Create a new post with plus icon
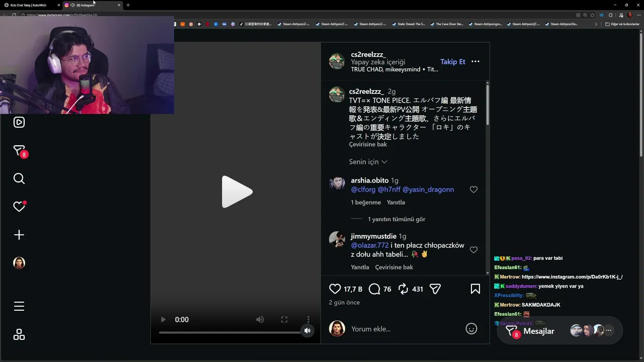 click(19, 235)
